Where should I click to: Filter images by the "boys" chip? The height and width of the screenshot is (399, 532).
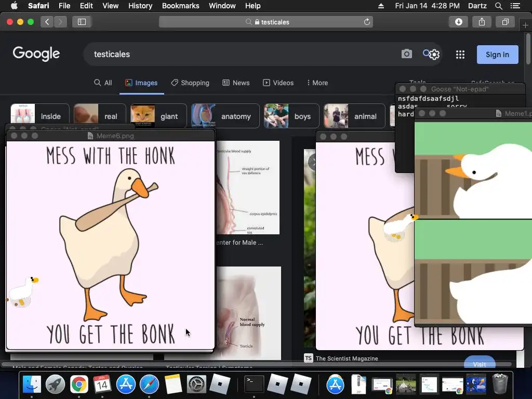[291, 116]
